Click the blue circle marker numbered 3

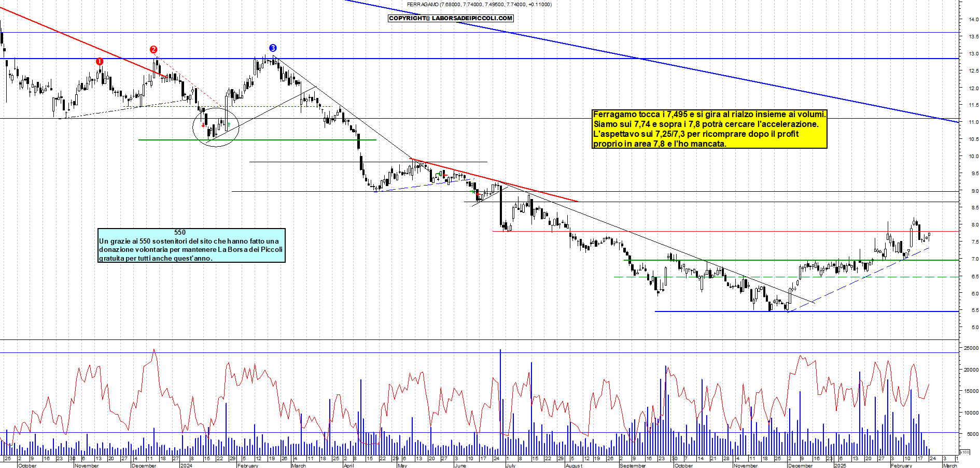pyautogui.click(x=273, y=48)
